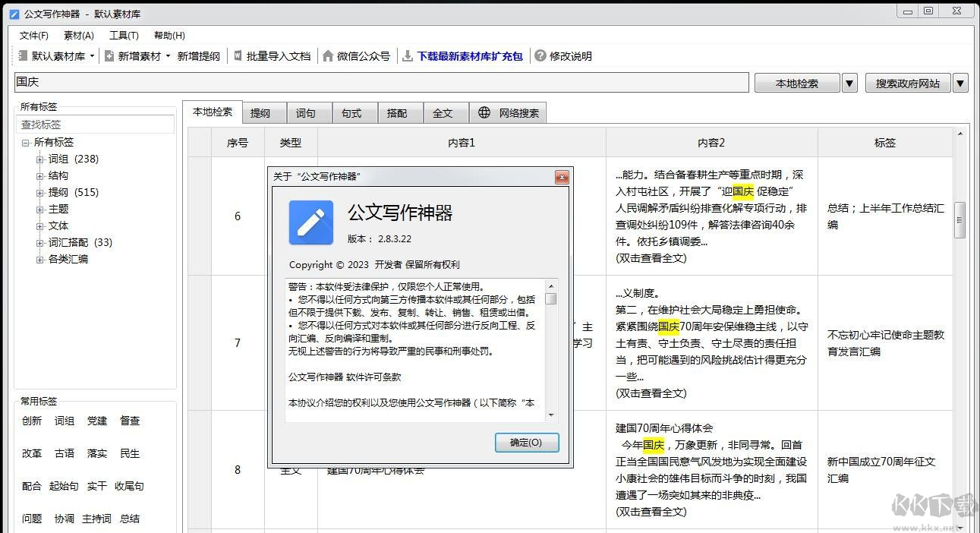
Task: Select 词汇搭配 (33) tree item
Action: [80, 242]
